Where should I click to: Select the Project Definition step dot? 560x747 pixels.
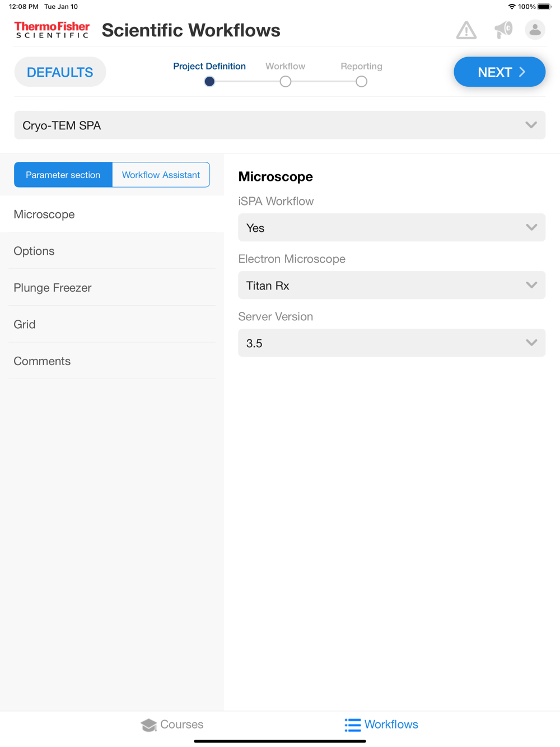[209, 82]
